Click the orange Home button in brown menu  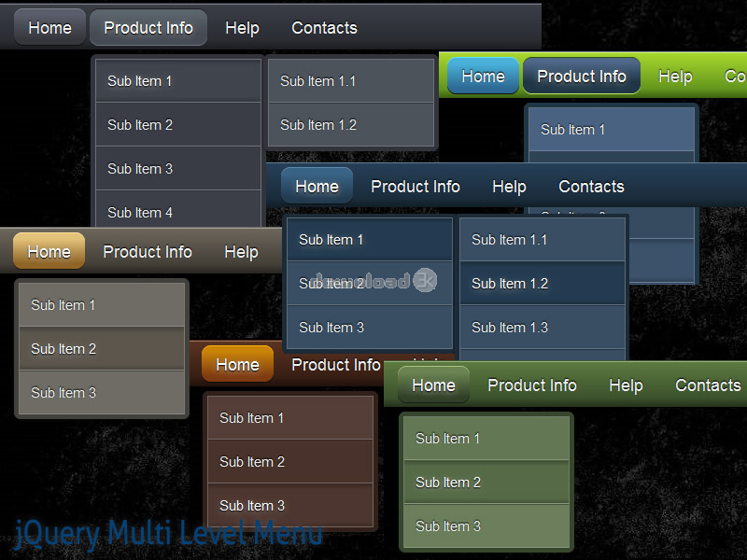pyautogui.click(x=238, y=365)
